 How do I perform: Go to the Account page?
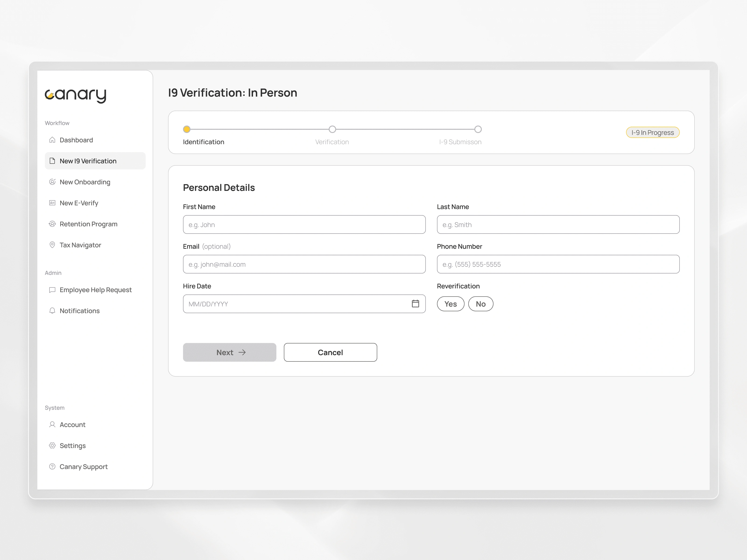point(72,425)
